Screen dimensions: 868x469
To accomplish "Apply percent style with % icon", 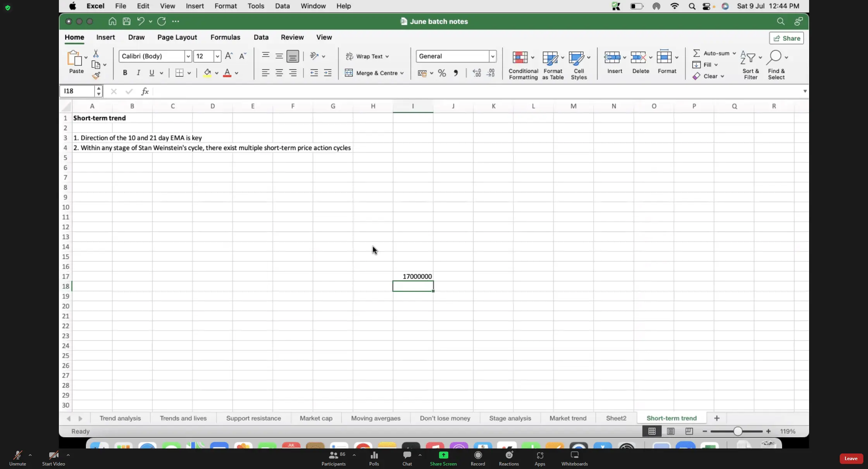I will 442,73.
